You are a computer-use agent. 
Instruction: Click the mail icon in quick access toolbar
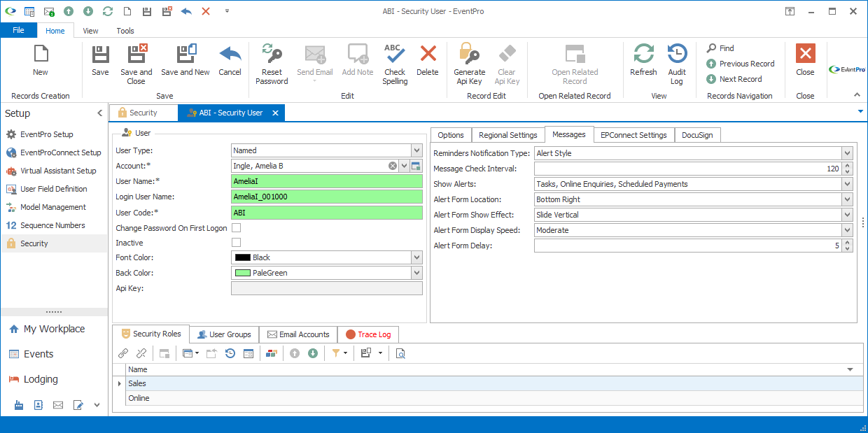pos(49,11)
